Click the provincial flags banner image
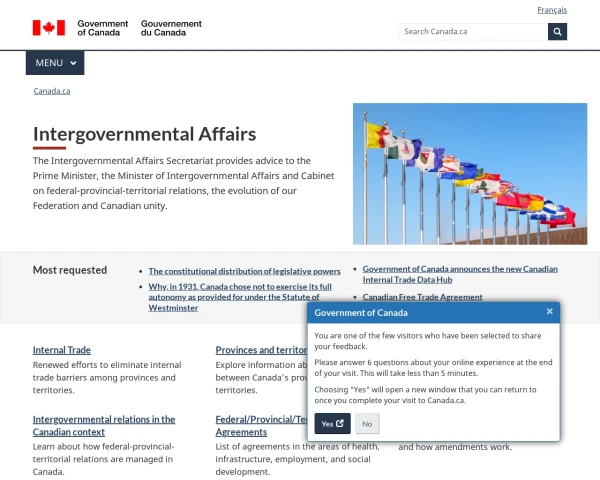600x480 pixels. coord(469,174)
